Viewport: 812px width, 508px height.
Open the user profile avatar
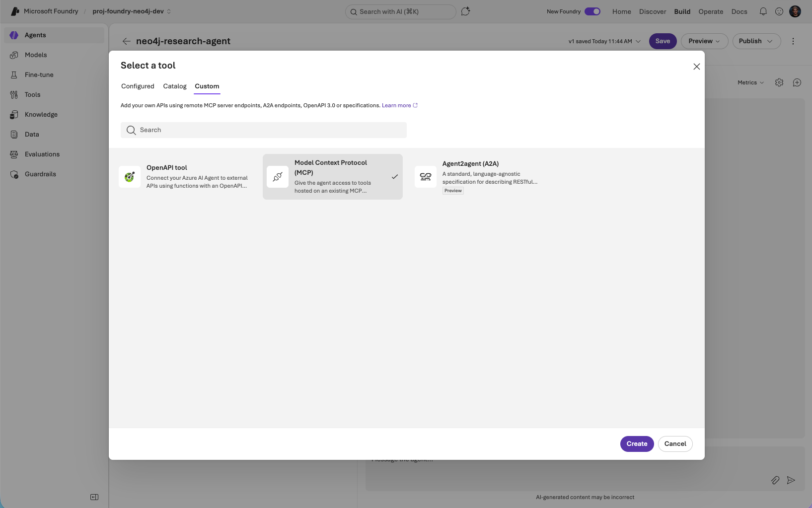[x=795, y=11]
